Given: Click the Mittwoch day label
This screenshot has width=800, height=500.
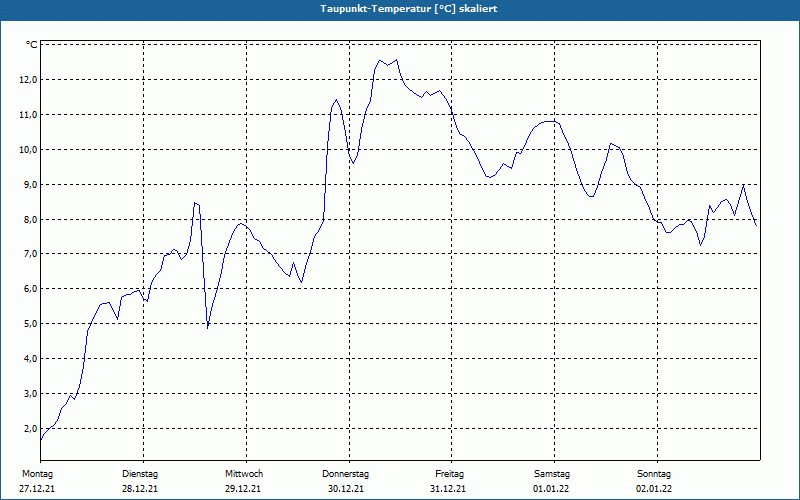Looking at the screenshot, I should pos(244,474).
